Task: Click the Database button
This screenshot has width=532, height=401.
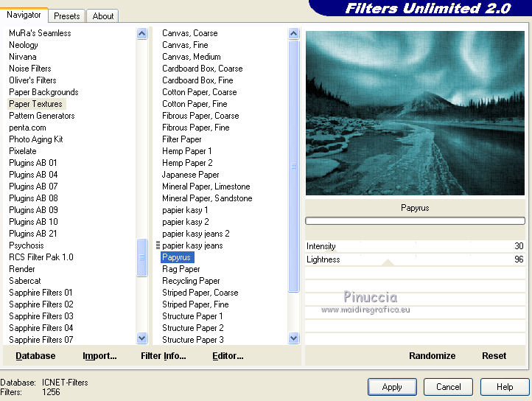Action: tap(35, 356)
